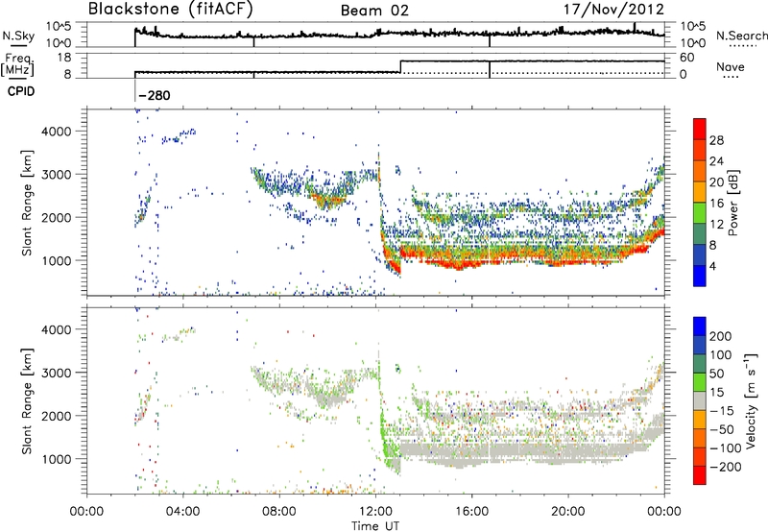Select the 'Freq. [MHz]' axis label

pos(17,65)
